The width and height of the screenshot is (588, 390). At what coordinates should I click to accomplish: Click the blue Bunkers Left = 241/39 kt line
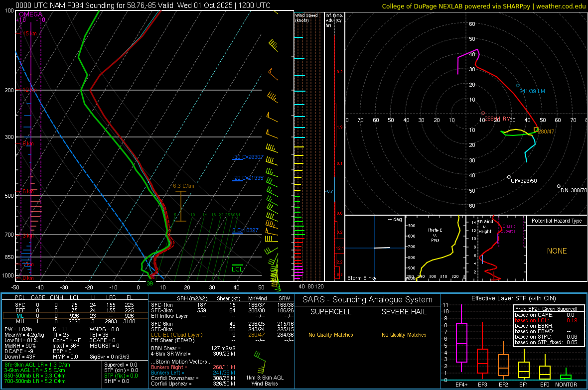(x=193, y=373)
